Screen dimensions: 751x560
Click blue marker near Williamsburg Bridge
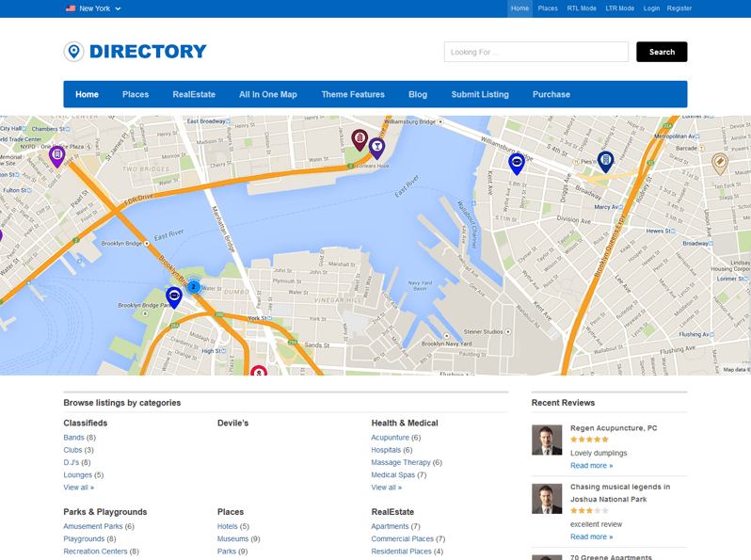pos(517,164)
